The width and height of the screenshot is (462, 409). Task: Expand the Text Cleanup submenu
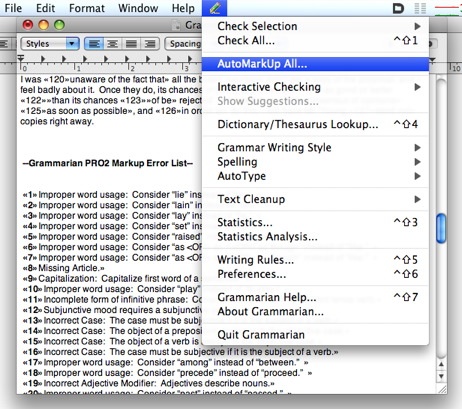[x=315, y=199]
